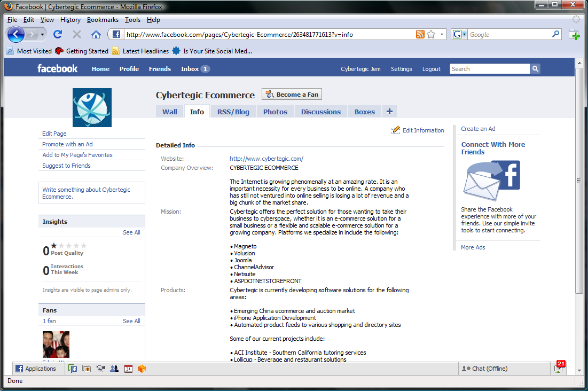Image resolution: width=588 pixels, height=391 pixels.
Task: Open the Groups app icon in bottom bar
Action: pyautogui.click(x=114, y=369)
